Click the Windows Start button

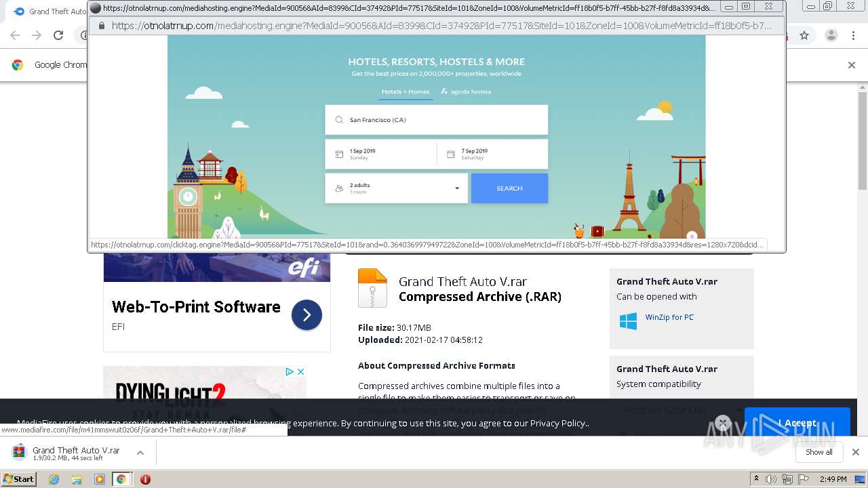click(x=18, y=479)
